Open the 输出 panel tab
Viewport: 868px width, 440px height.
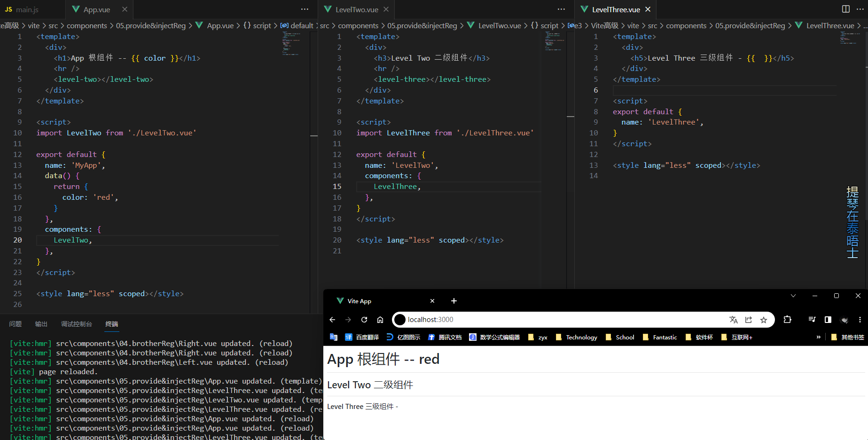coord(41,324)
